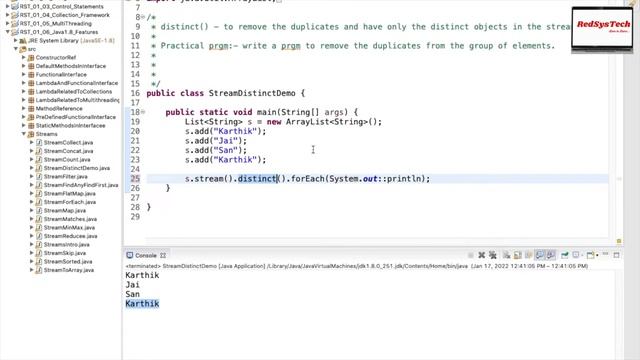Image resolution: width=640 pixels, height=360 pixels.
Task: Expand RST_01_05_MultiThreading project
Action: coord(7,24)
